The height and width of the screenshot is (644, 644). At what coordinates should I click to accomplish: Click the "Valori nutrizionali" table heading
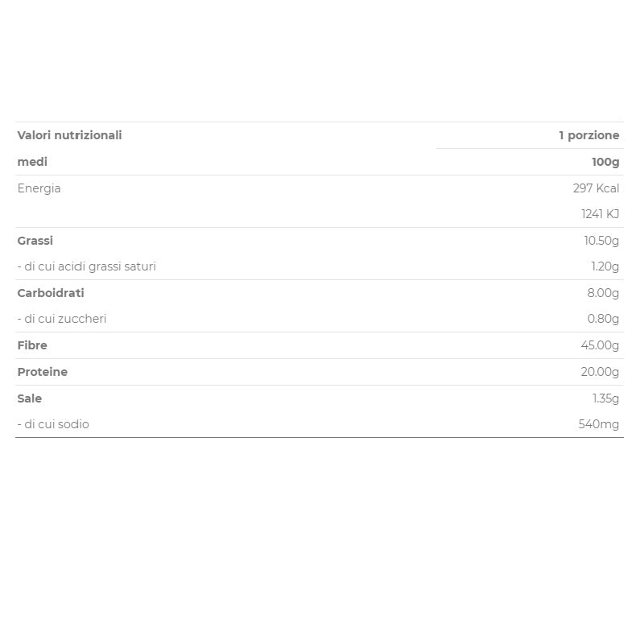tap(69, 135)
